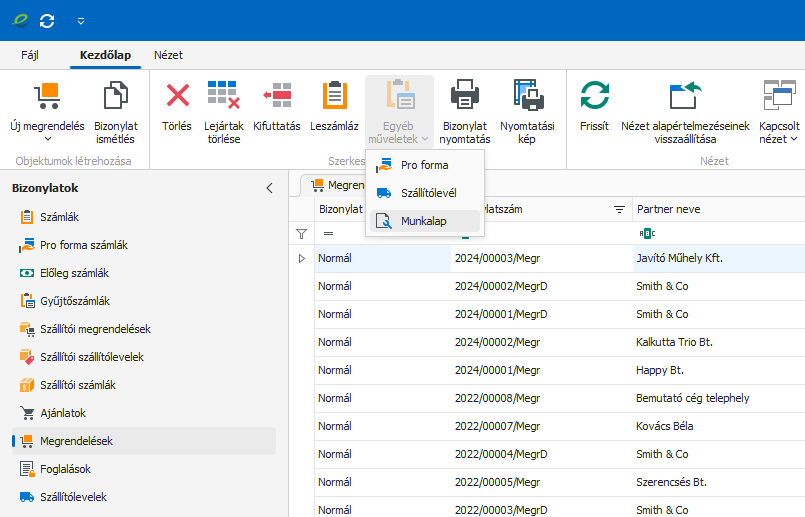Screen dimensions: 805x517
Task: Collapse the Bizonylatok side panel
Action: [268, 188]
